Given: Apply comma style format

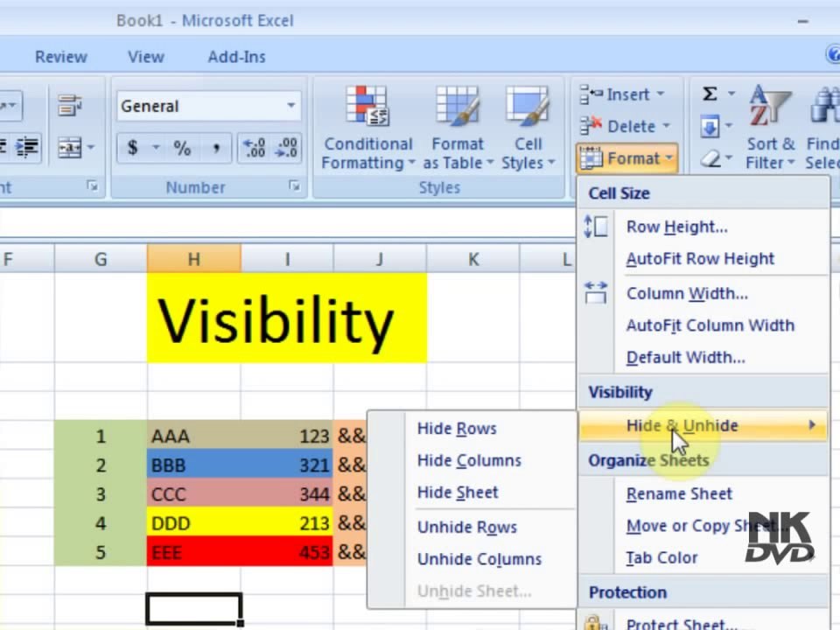Looking at the screenshot, I should click(x=216, y=148).
